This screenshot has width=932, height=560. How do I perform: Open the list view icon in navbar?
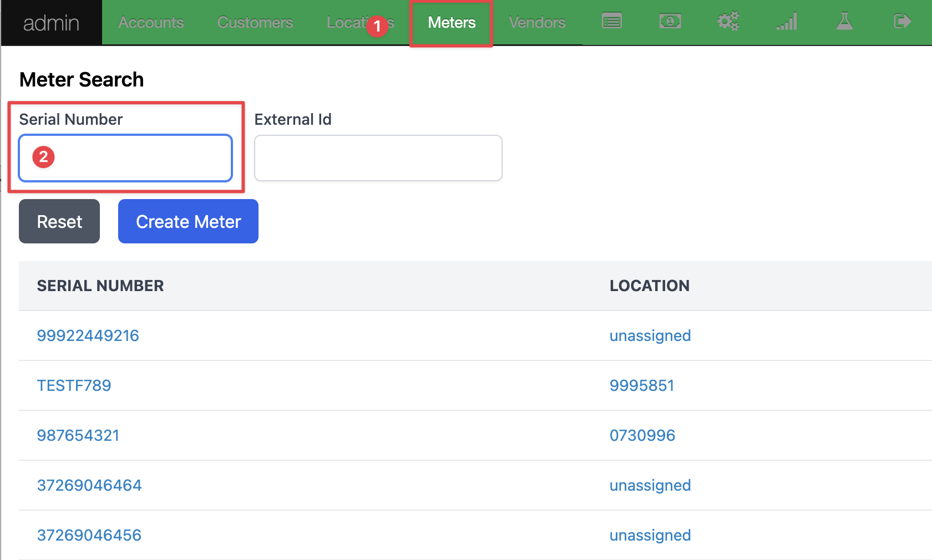pos(611,22)
